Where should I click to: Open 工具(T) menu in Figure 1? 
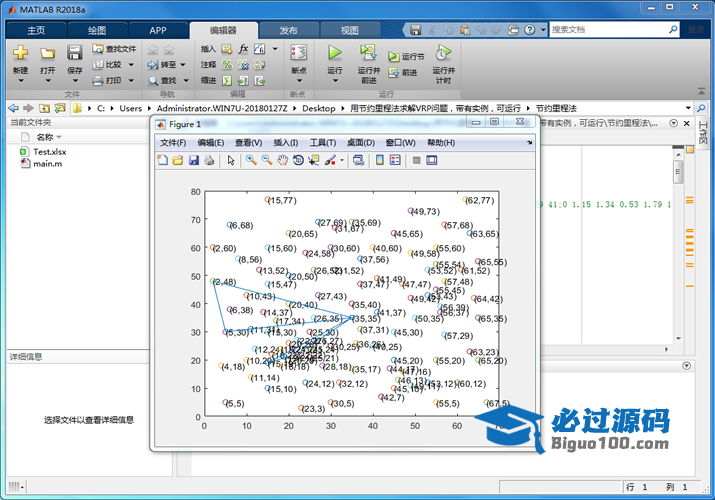(323, 143)
